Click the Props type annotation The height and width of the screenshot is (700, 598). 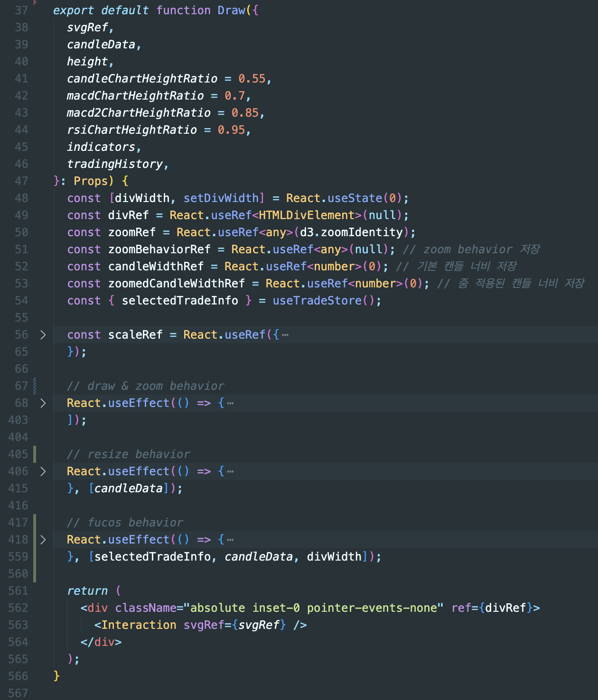pyautogui.click(x=91, y=181)
